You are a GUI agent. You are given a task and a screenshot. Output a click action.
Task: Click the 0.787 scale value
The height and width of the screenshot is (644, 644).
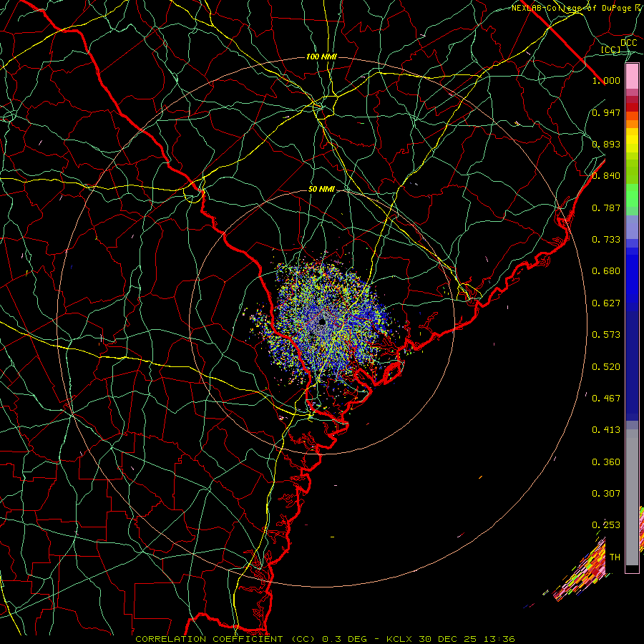pos(606,208)
